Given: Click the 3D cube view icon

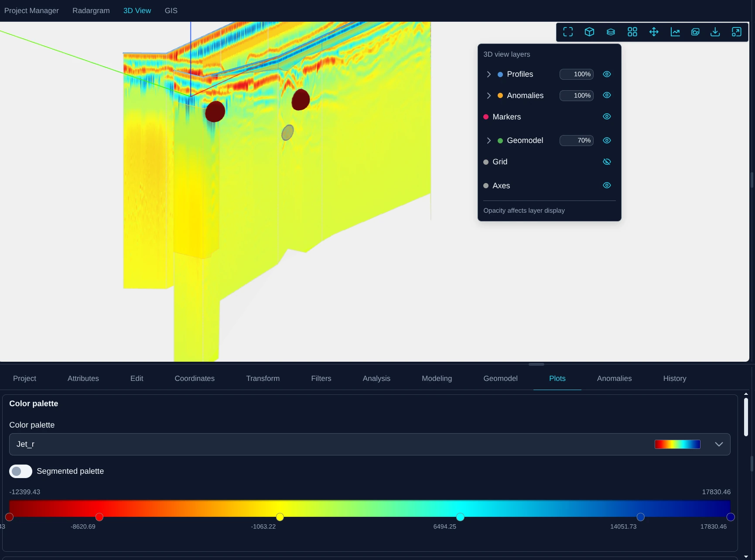Looking at the screenshot, I should click(x=589, y=32).
